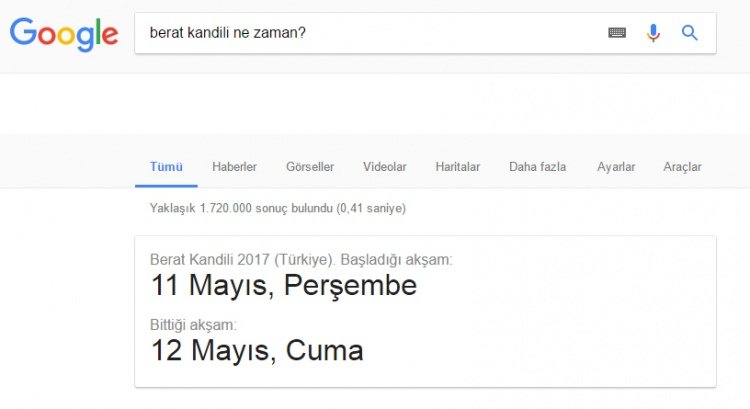This screenshot has width=750, height=409.
Task: Show the Haritalar results tab
Action: pyautogui.click(x=458, y=167)
